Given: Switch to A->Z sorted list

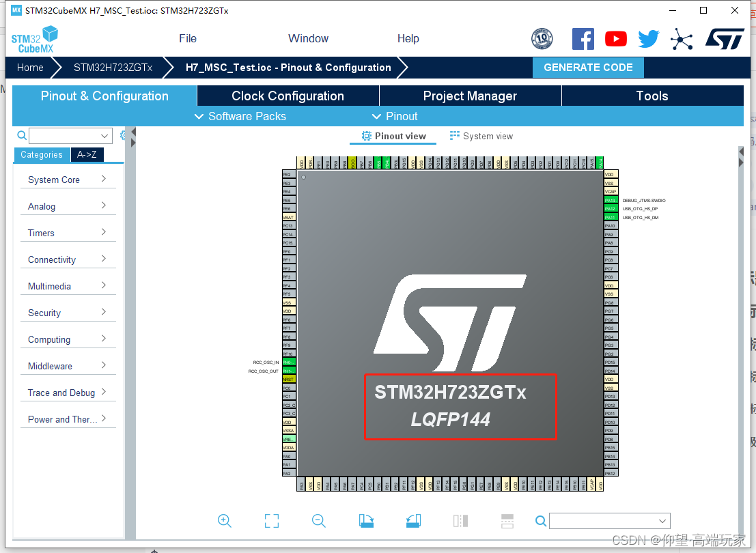Looking at the screenshot, I should [87, 155].
